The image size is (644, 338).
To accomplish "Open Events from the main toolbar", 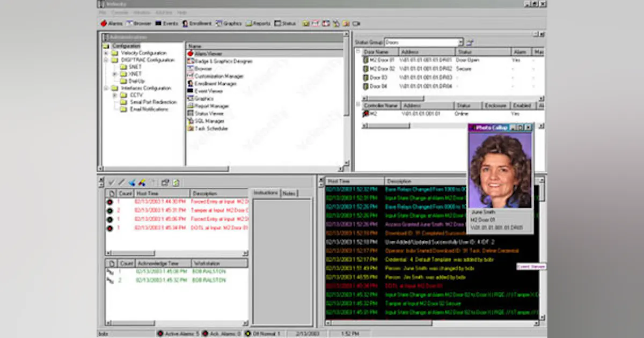I will point(167,24).
